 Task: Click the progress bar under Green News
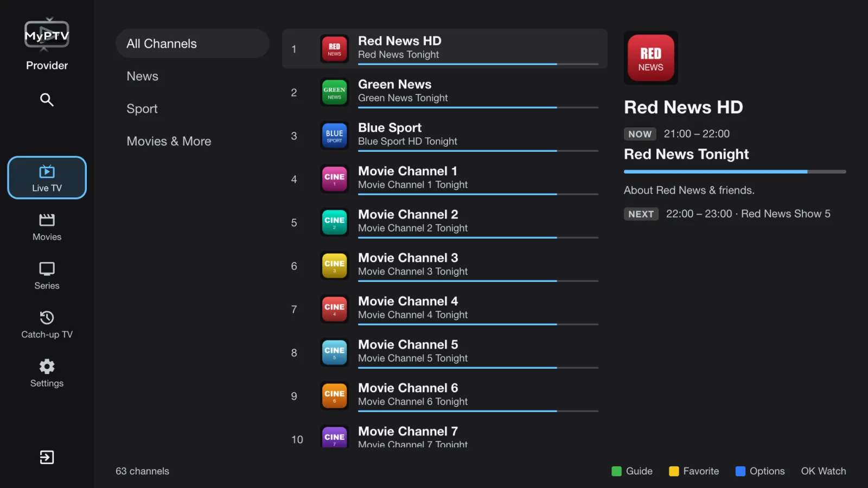478,107
